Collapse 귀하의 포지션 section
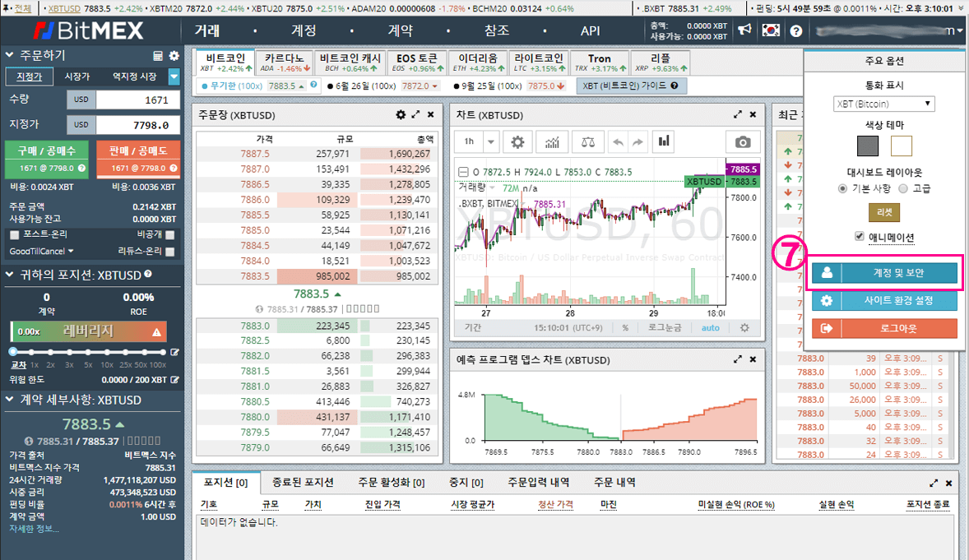The width and height of the screenshot is (969, 560). [9, 275]
